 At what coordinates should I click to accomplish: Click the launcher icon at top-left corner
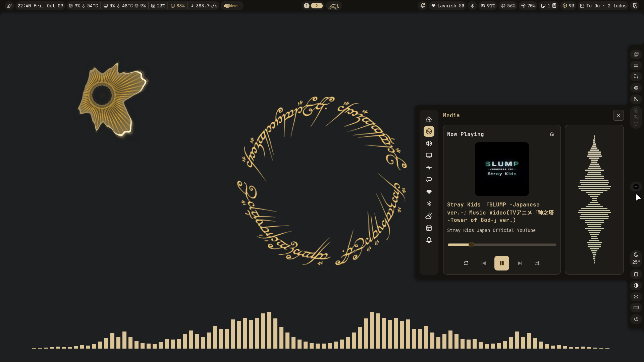[x=9, y=6]
